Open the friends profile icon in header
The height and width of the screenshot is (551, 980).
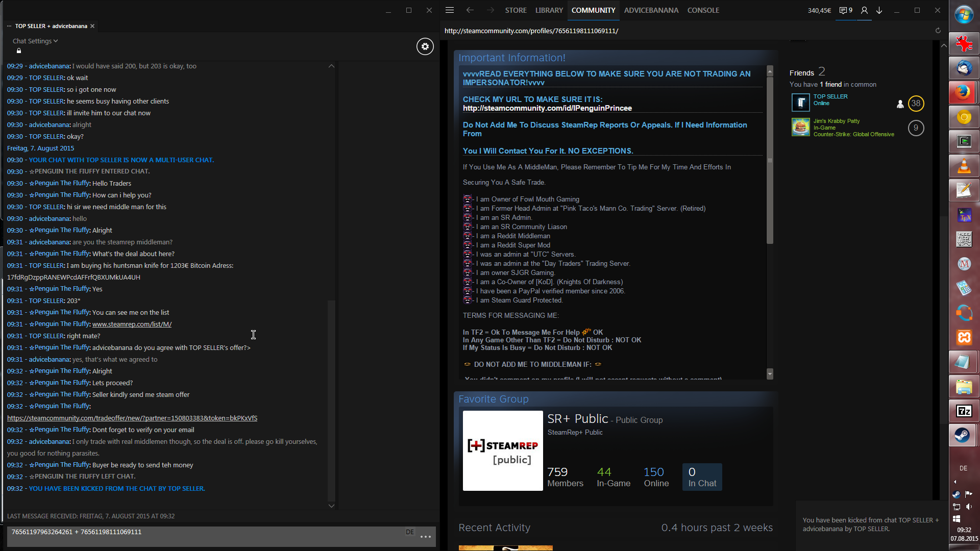[864, 10]
